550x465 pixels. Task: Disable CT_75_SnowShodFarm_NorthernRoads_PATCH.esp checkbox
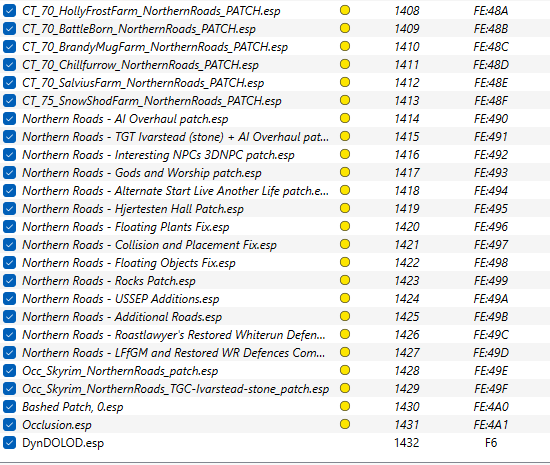9,101
